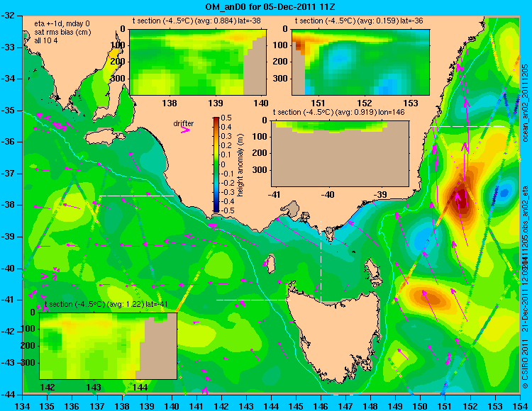
Task: Click the lat=-36 temperature section title
Action: pyautogui.click(x=359, y=21)
